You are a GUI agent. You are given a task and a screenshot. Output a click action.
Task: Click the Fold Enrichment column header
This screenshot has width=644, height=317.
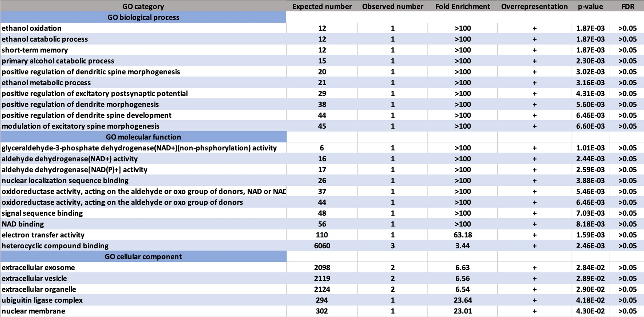(x=463, y=6)
